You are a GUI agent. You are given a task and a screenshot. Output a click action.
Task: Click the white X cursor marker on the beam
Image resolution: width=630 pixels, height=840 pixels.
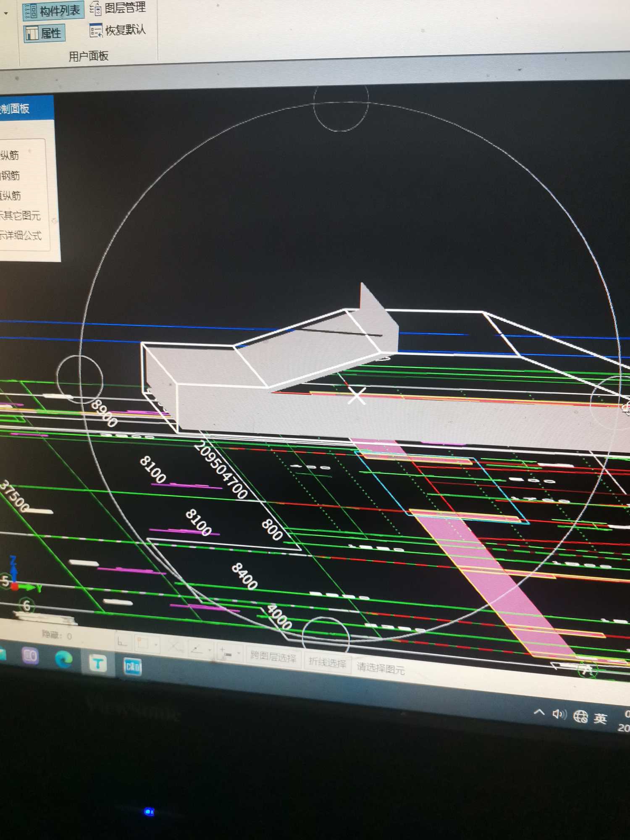click(357, 396)
